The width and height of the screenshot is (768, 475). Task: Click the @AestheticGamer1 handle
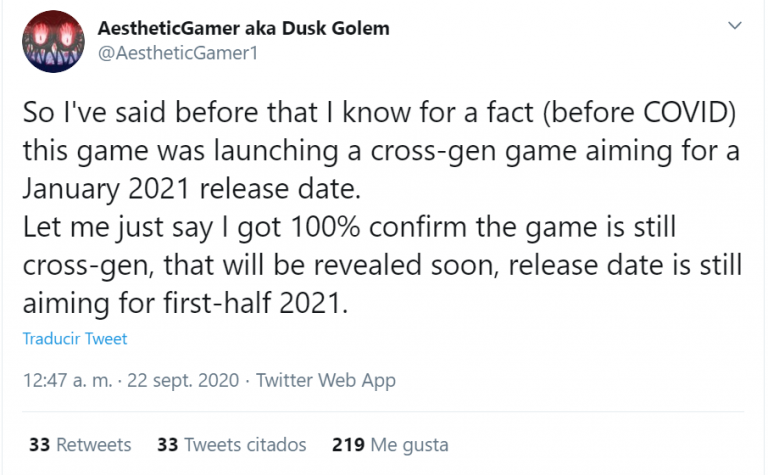click(x=178, y=53)
